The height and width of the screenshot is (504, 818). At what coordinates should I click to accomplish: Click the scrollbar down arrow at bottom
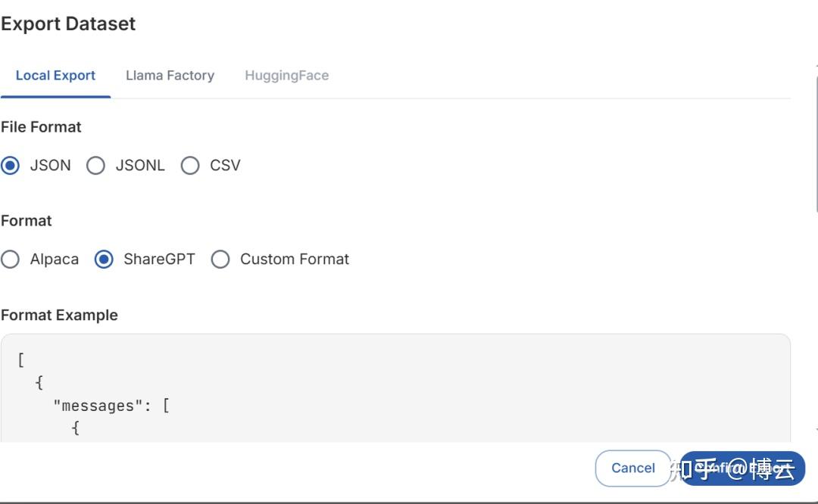pos(816,429)
